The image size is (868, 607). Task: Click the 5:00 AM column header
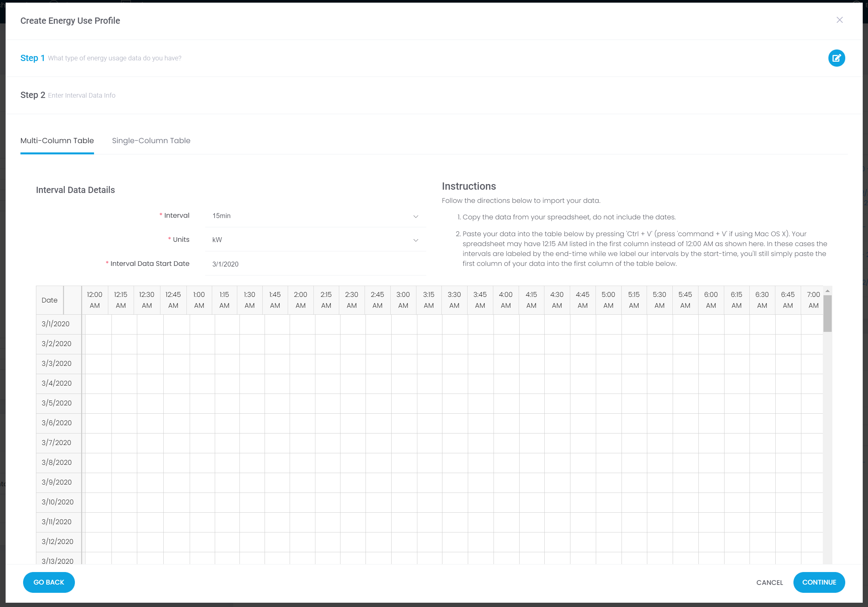[608, 300]
